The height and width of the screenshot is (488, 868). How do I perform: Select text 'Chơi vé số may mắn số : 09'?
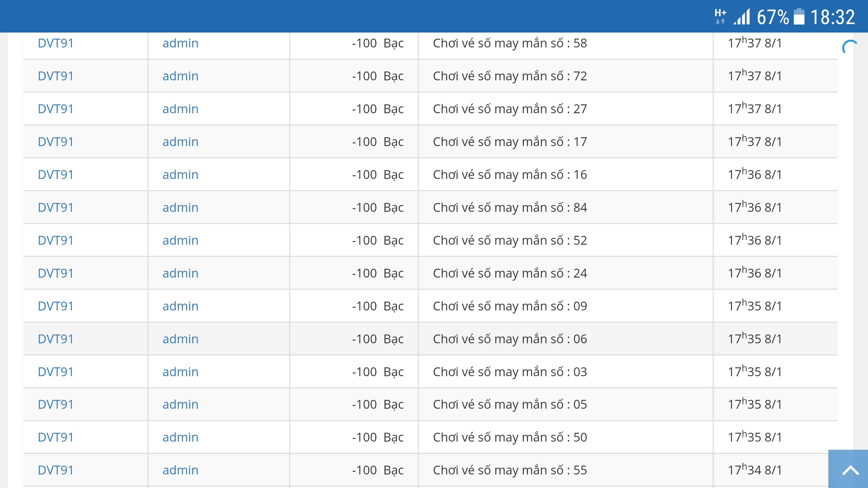[510, 306]
